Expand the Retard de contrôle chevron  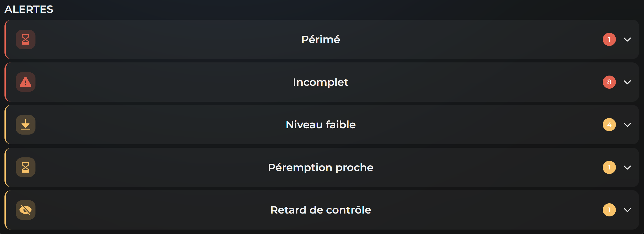click(627, 210)
